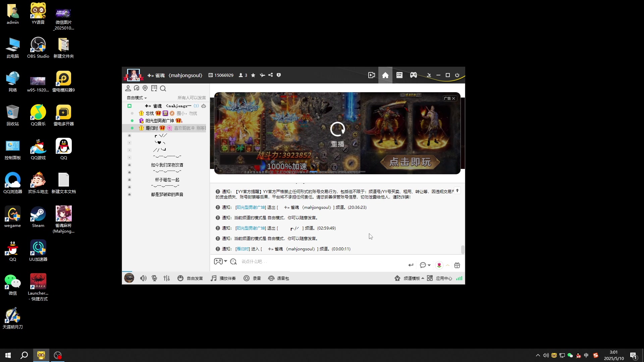Viewport: 644px width, 362px height.
Task: Click the chat area scrollbar thumb
Action: tap(463, 250)
